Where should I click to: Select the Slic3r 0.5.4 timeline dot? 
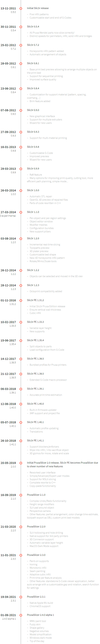(x=21, y=27)
